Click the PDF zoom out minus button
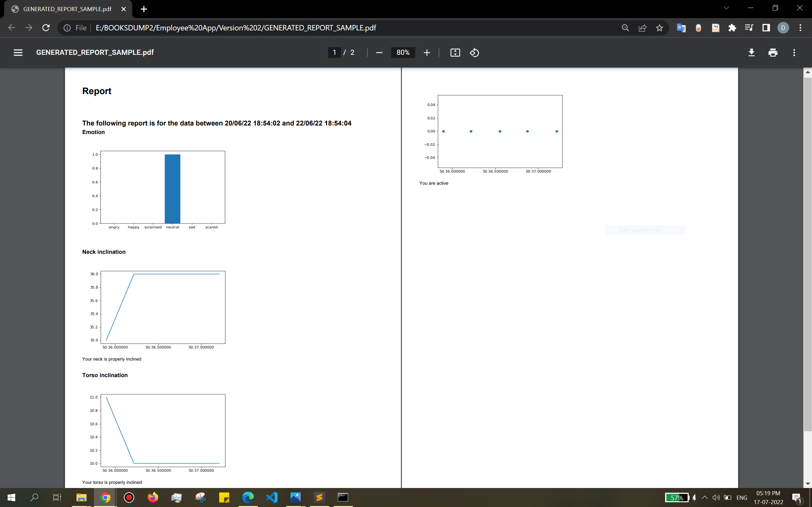Screen dimensions: 812x507 pyautogui.click(x=379, y=53)
